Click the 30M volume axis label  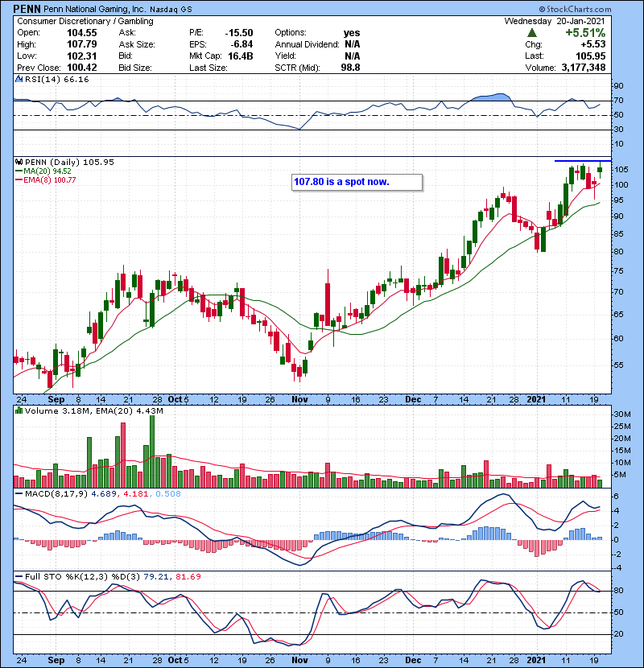(622, 414)
